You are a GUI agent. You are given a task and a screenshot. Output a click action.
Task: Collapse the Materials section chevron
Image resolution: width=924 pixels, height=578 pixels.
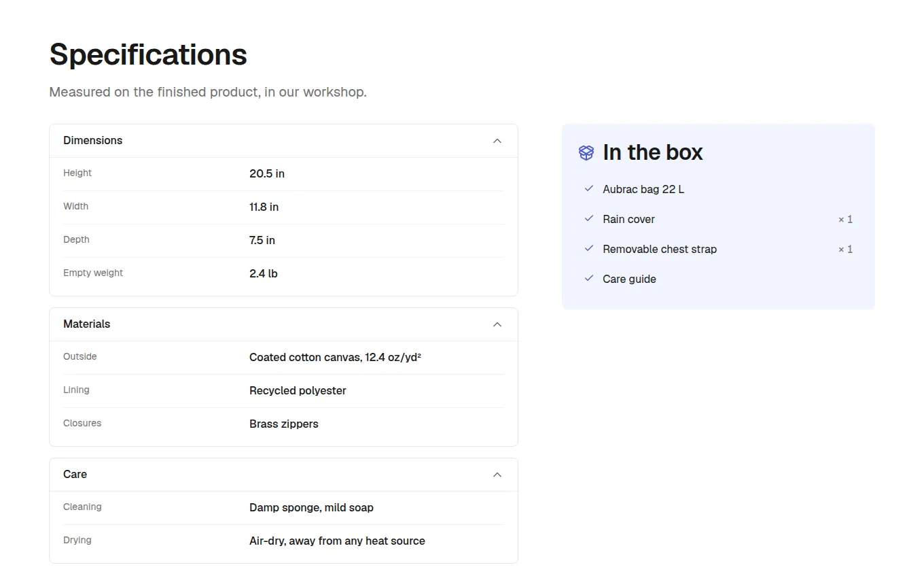(497, 324)
